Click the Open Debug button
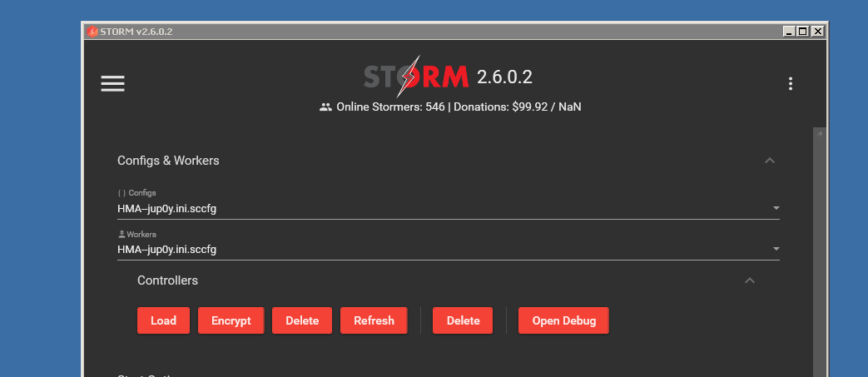This screenshot has height=377, width=868. tap(563, 320)
